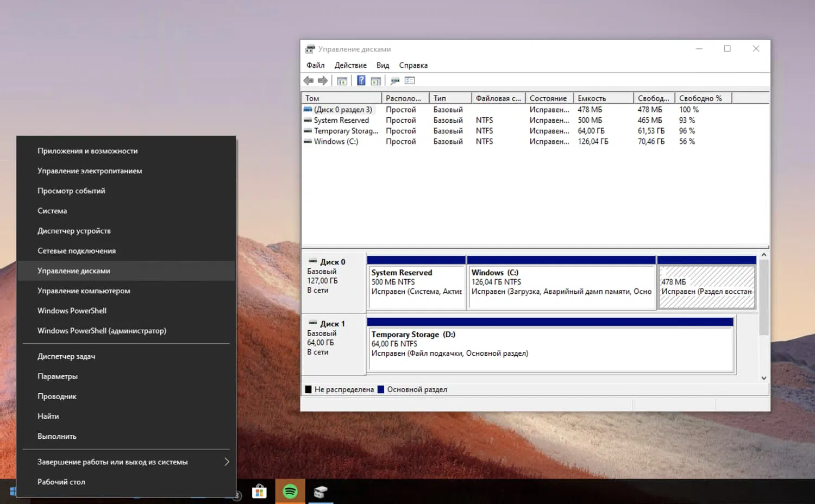Expand the 'Завершение работы или выход из системы' submenu arrow
The image size is (815, 504).
coord(227,462)
